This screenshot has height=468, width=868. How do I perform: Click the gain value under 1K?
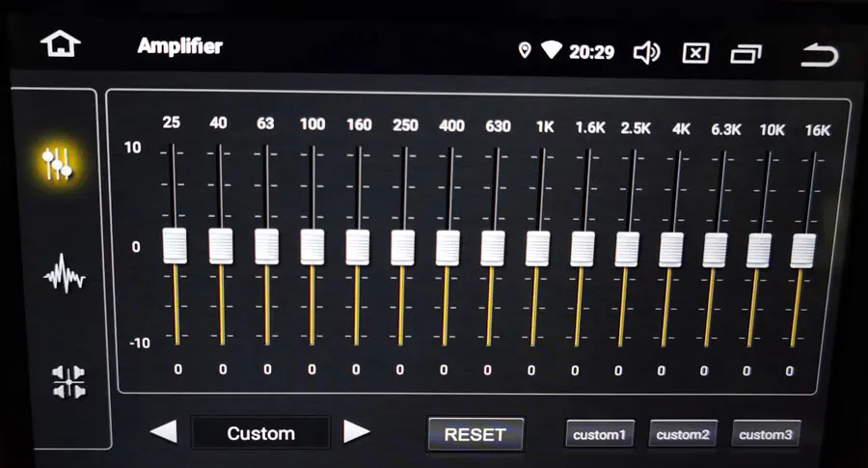click(x=530, y=370)
